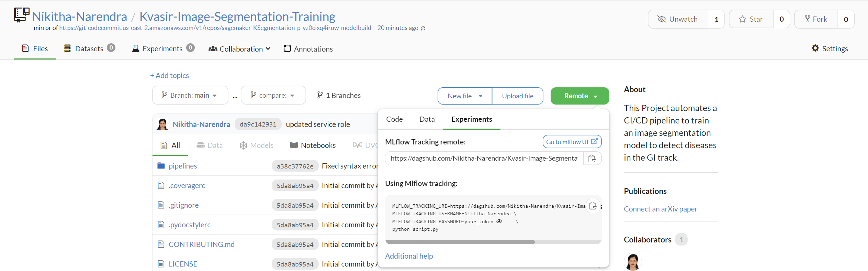Screen dimensions: 868x271
Task: Open commit da9c142931
Action: [x=258, y=124]
